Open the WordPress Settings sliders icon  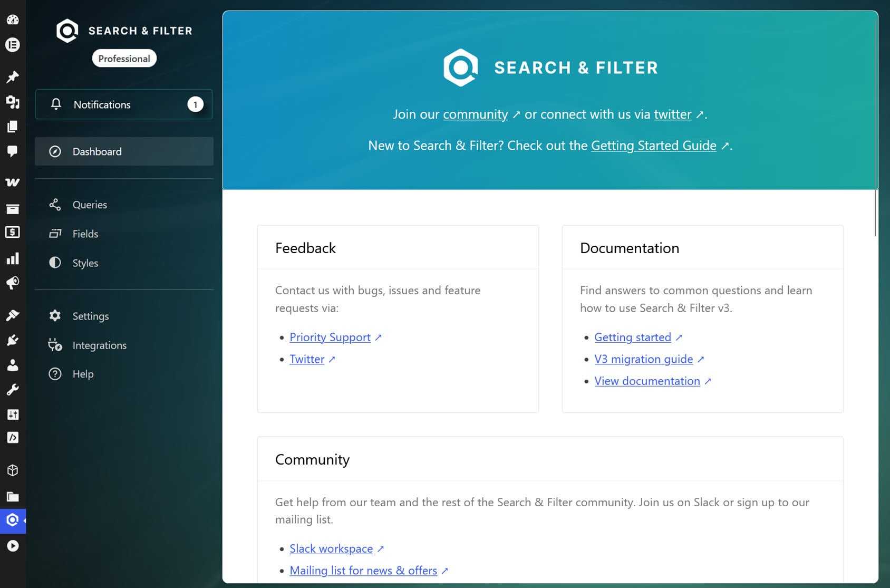pyautogui.click(x=13, y=415)
